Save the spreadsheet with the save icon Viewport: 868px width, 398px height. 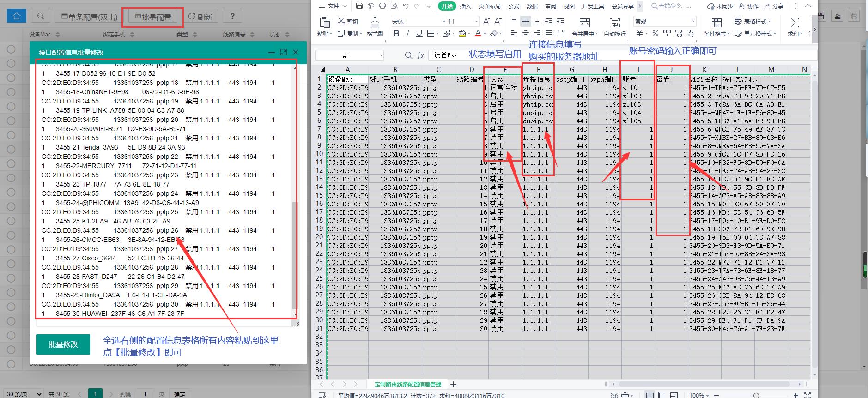click(359, 6)
